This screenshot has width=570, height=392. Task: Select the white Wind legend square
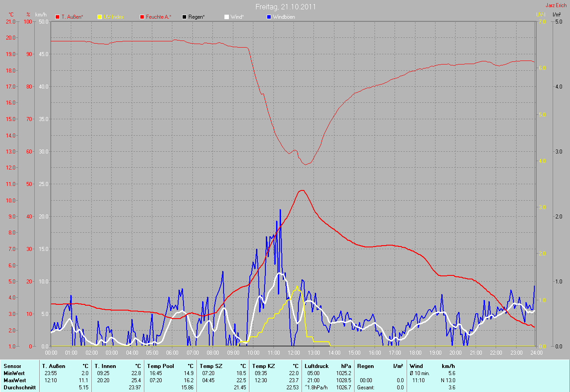click(x=226, y=17)
